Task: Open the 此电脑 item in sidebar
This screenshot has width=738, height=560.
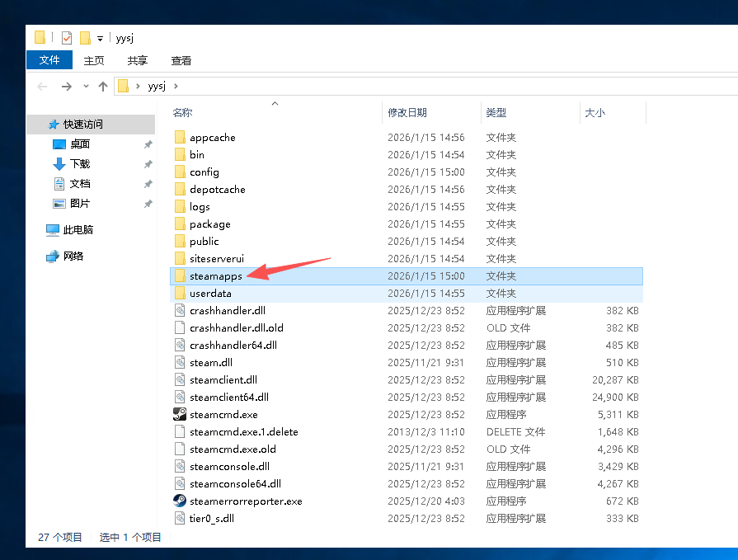Action: point(78,230)
